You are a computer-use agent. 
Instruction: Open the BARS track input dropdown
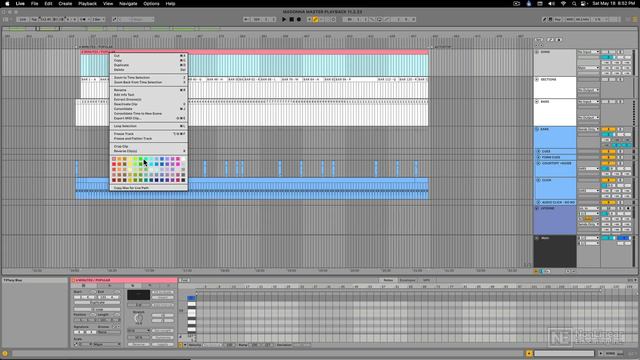click(588, 102)
